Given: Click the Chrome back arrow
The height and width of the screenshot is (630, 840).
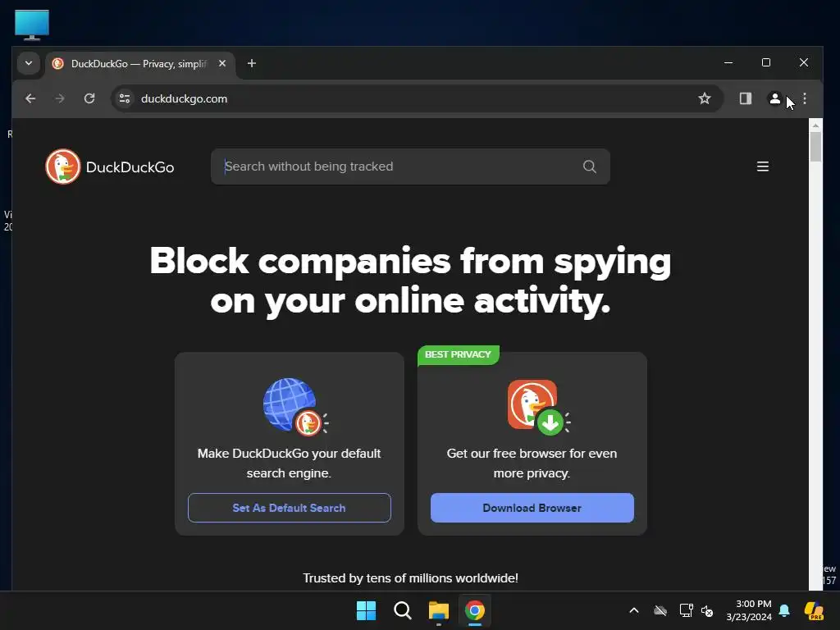Looking at the screenshot, I should point(30,98).
